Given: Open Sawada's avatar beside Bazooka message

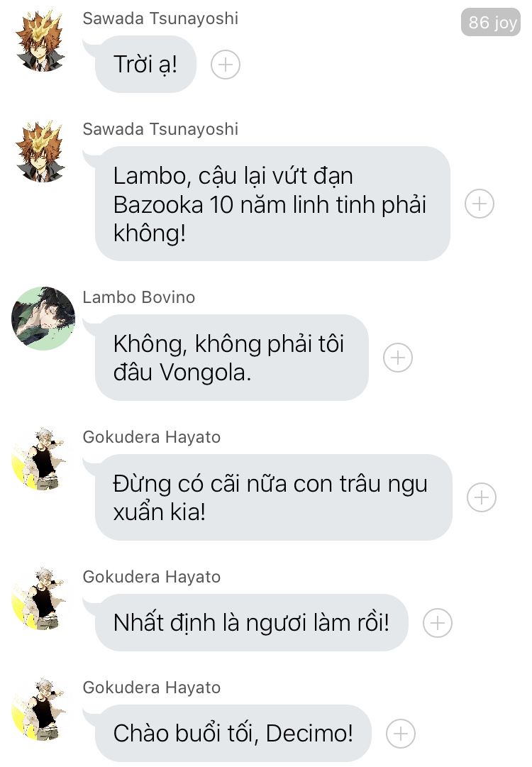Looking at the screenshot, I should point(40,152).
